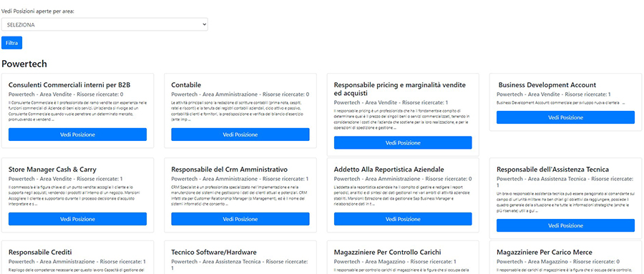The image size is (644, 274).
Task: Click the Consulenti Commerciali interni per B2B title
Action: 69,85
